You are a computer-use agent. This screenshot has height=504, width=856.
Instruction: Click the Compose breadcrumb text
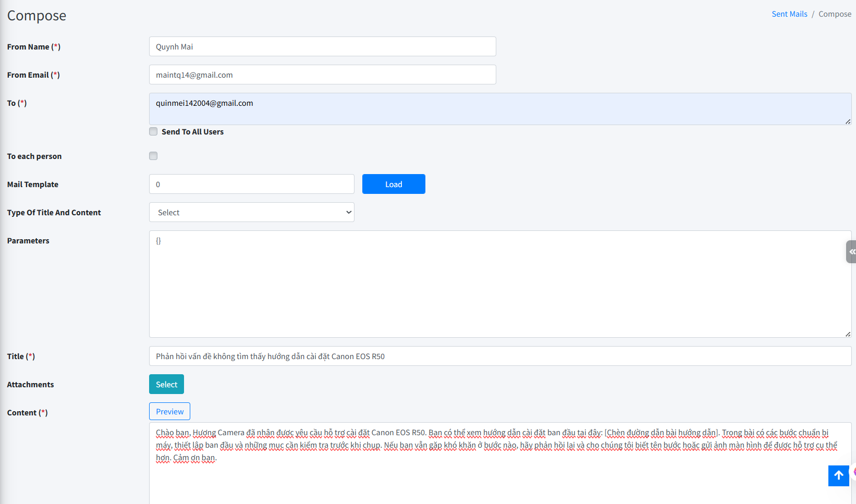835,14
